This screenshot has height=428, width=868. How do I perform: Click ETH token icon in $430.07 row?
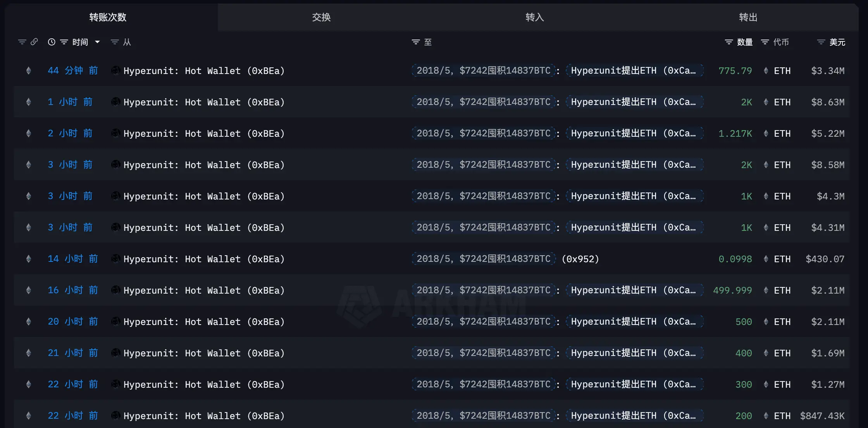(x=766, y=259)
